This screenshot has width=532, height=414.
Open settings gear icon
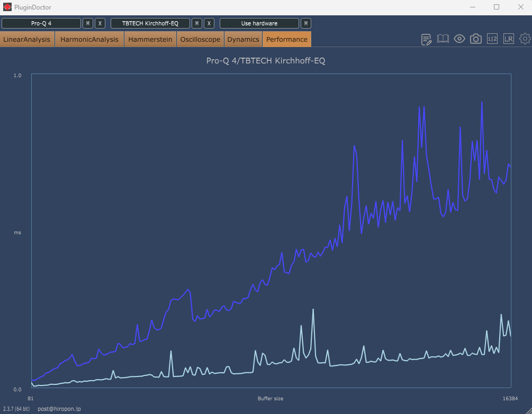(x=525, y=39)
